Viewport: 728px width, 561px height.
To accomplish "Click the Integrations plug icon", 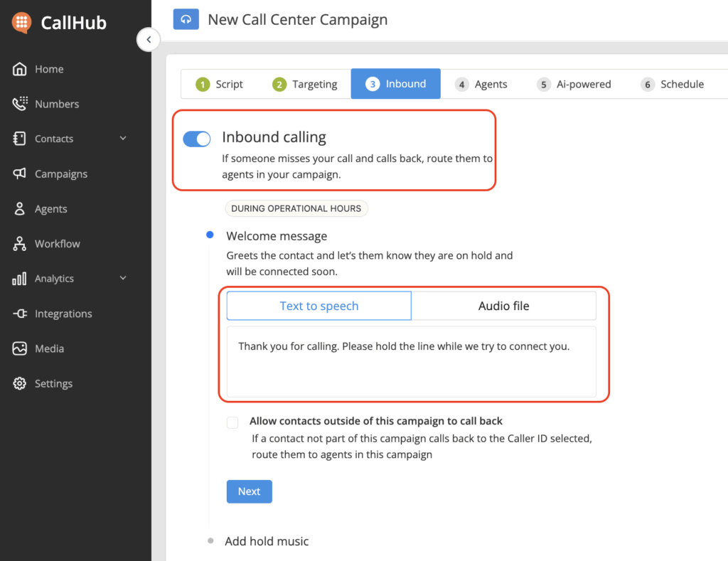I will tap(20, 314).
